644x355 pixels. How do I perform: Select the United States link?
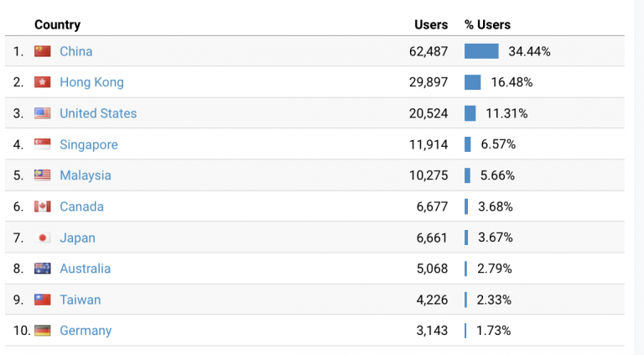(98, 113)
